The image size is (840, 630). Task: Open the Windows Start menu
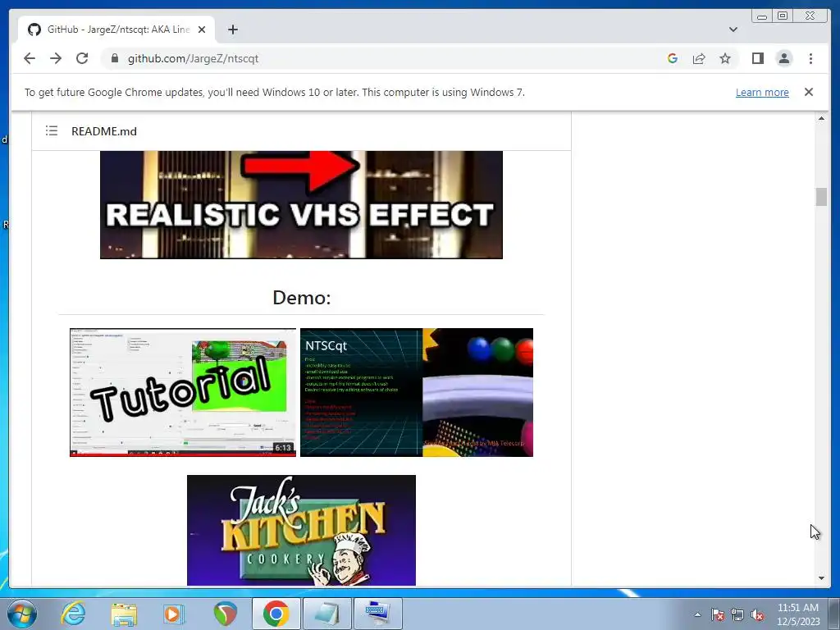[x=22, y=614]
